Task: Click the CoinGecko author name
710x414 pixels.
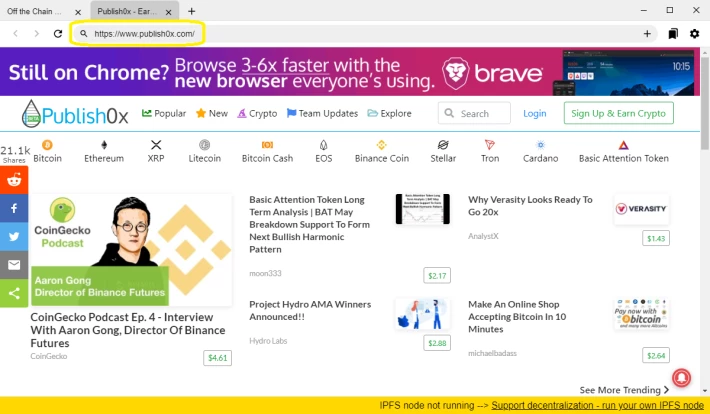Action: (x=49, y=356)
